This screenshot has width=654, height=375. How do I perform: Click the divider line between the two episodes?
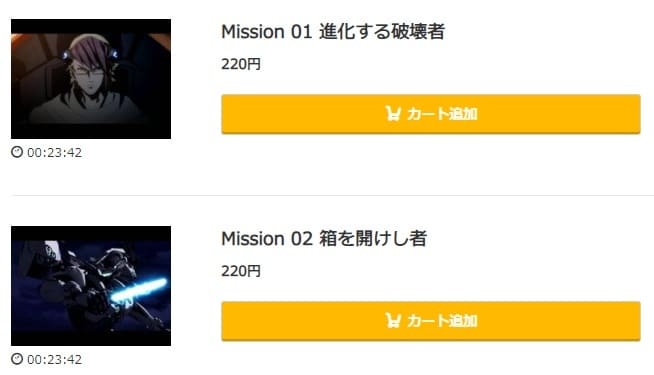(x=332, y=195)
